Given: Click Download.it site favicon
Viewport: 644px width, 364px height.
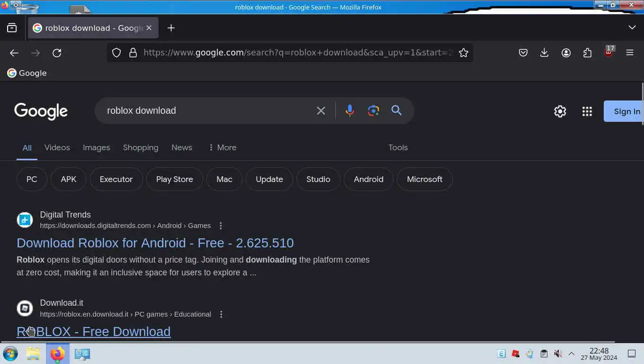Looking at the screenshot, I should coord(25,309).
